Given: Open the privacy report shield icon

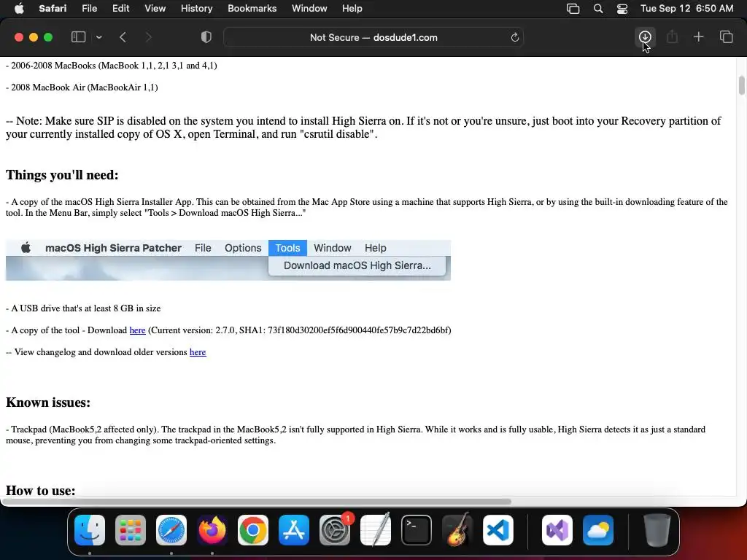Looking at the screenshot, I should point(206,37).
